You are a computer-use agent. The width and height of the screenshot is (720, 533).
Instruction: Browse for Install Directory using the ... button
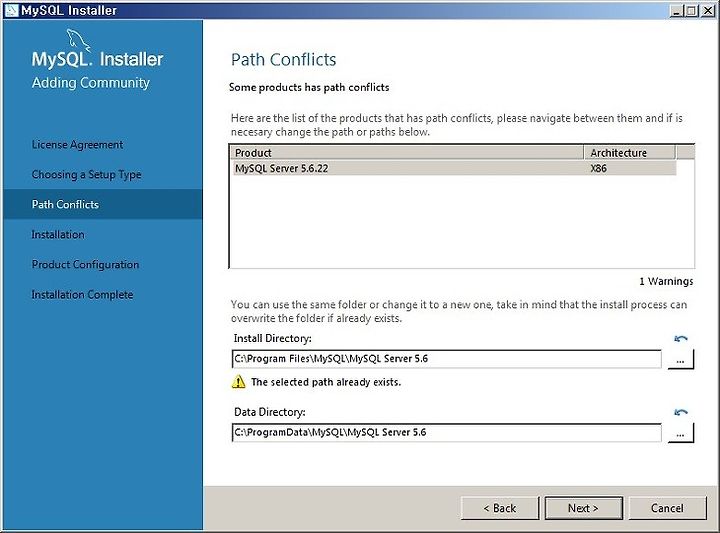[681, 359]
